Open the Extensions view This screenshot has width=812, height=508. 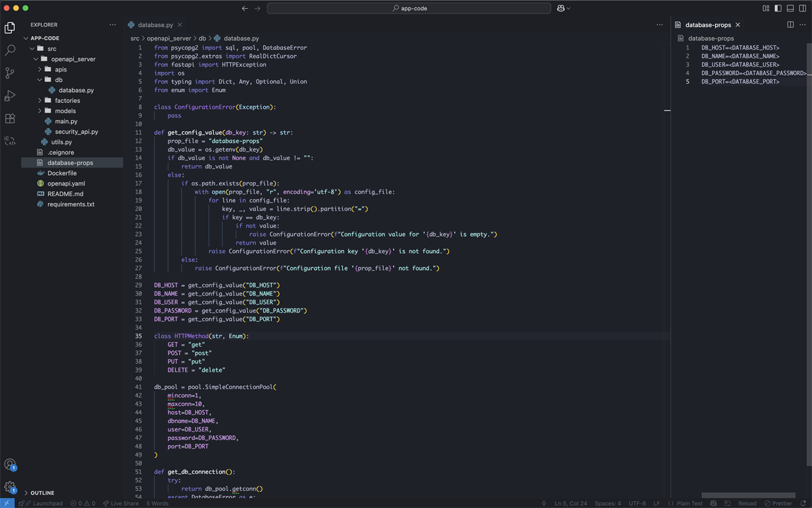[10, 118]
